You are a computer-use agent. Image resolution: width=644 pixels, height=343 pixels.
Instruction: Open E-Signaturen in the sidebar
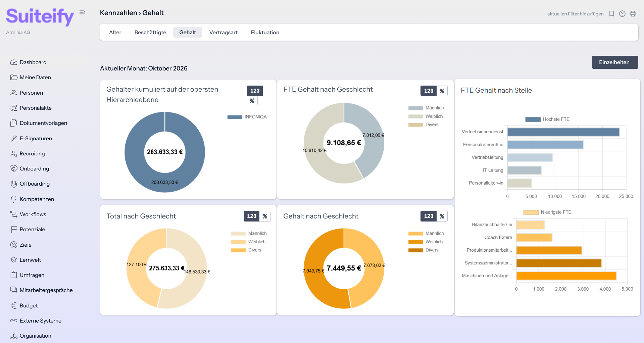[x=36, y=138]
